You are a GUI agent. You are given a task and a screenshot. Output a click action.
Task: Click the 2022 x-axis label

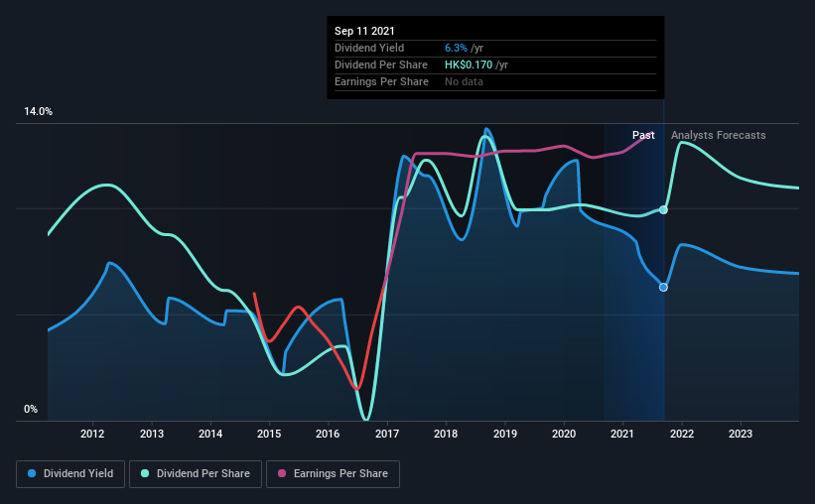[682, 434]
